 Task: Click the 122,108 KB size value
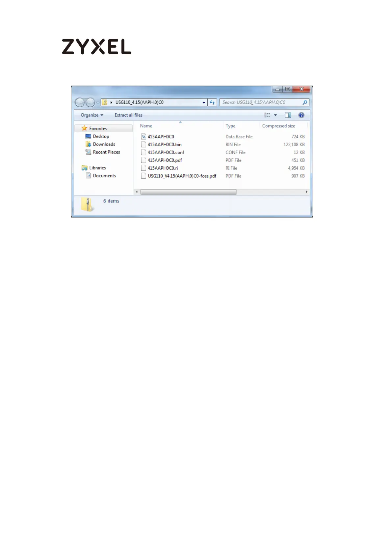294,145
